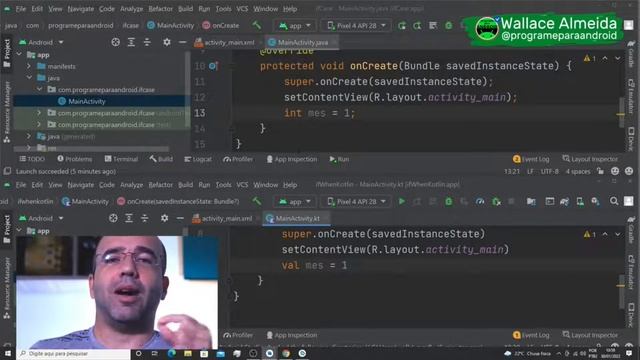640x360 pixels.
Task: Go to previous highlighted error arrow in ifWhenKotlin editor
Action: point(605,234)
